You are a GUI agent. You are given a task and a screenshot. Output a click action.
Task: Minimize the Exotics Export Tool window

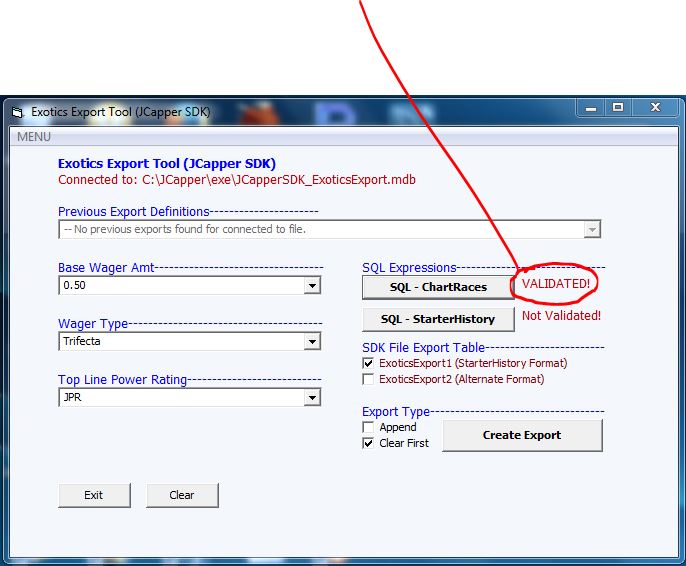pyautogui.click(x=591, y=108)
